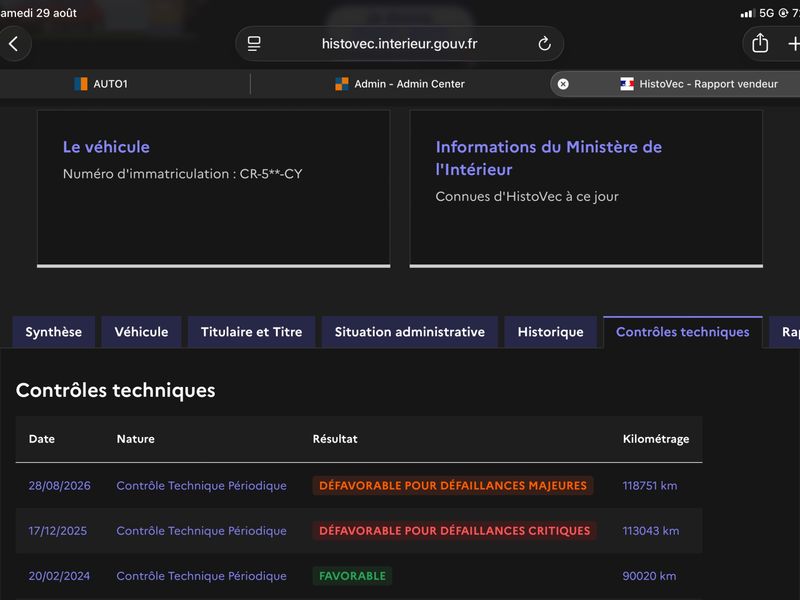Open the Véhicule tab
This screenshot has height=600, width=800.
click(x=141, y=332)
